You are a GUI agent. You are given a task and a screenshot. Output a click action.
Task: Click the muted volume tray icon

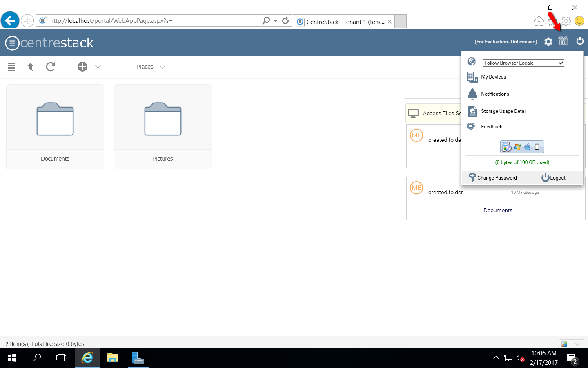(520, 358)
